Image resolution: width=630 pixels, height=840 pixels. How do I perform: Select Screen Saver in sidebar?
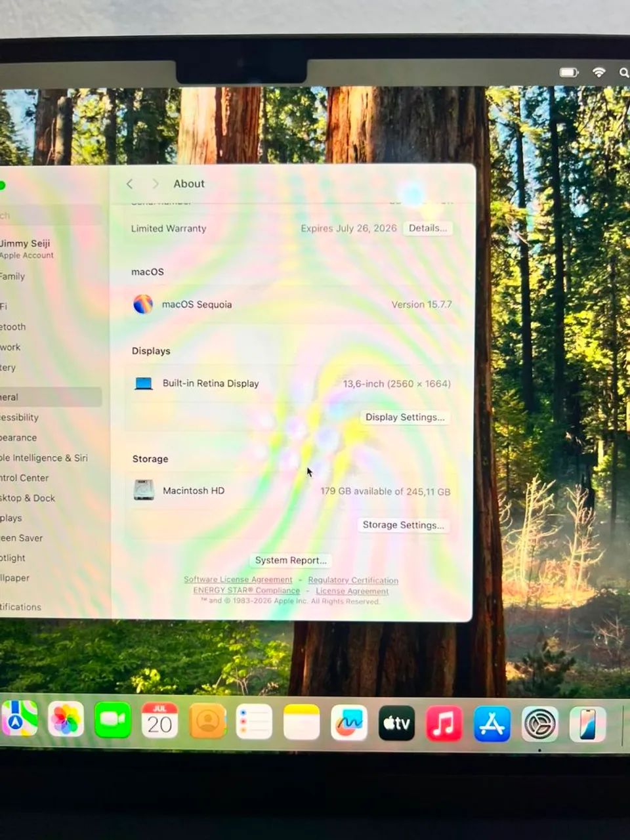click(x=22, y=538)
